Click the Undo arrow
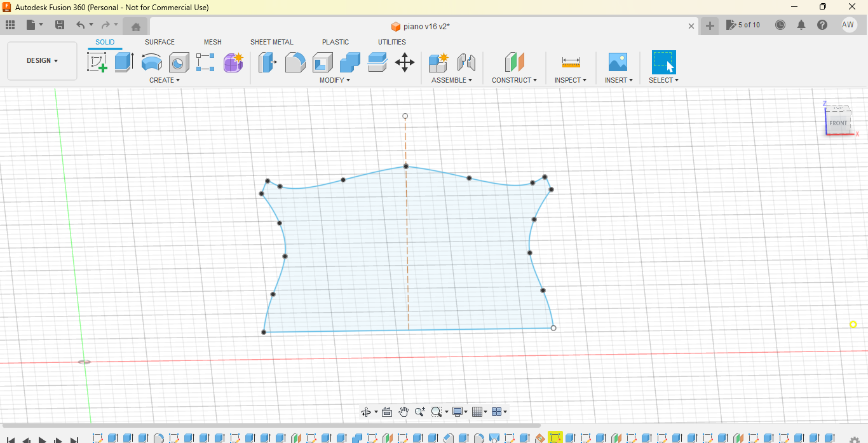Viewport: 868px width, 443px height. (x=81, y=25)
